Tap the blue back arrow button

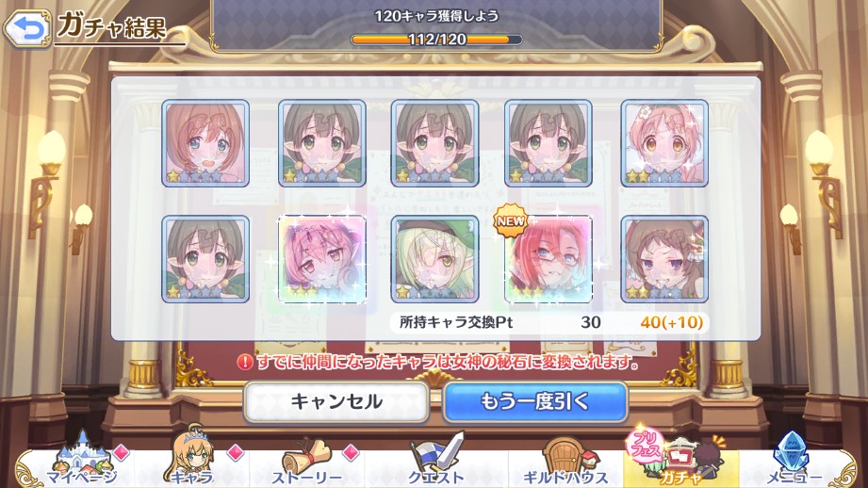coord(26,27)
